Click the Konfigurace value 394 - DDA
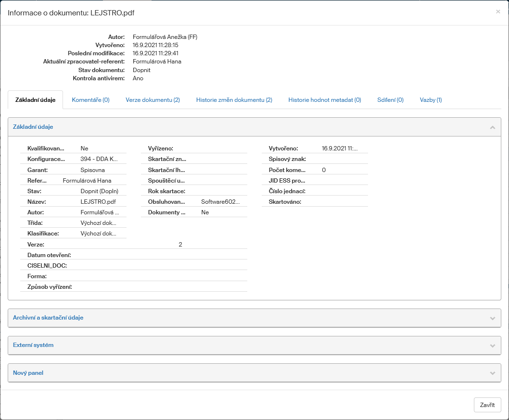This screenshot has width=509, height=420. click(x=99, y=159)
